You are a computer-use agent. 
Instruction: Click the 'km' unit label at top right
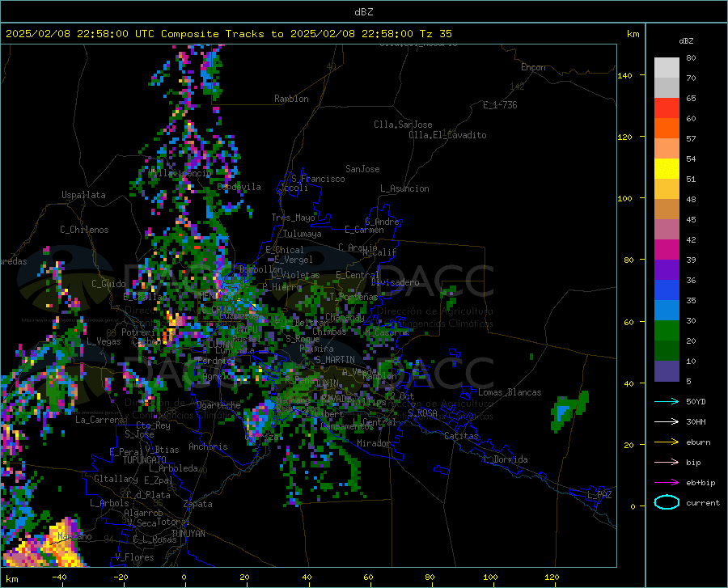coord(633,34)
